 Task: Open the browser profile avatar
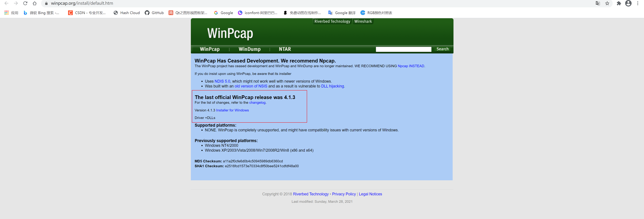click(x=629, y=4)
